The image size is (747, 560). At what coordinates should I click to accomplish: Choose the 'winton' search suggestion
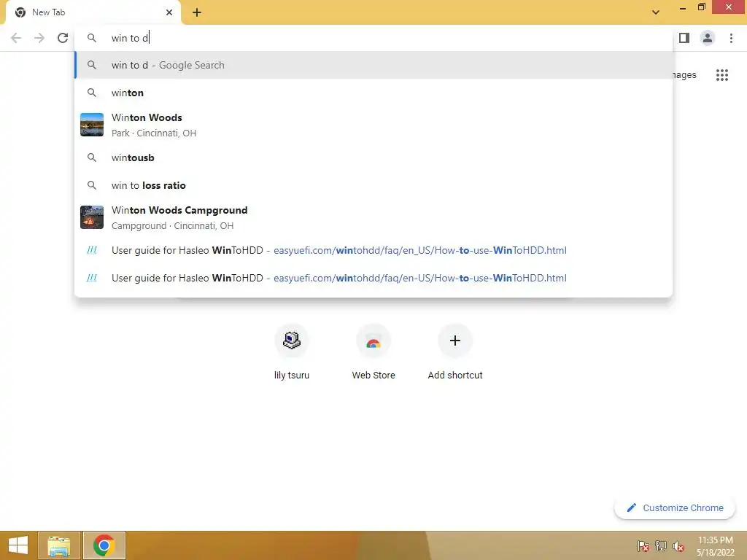pos(373,93)
